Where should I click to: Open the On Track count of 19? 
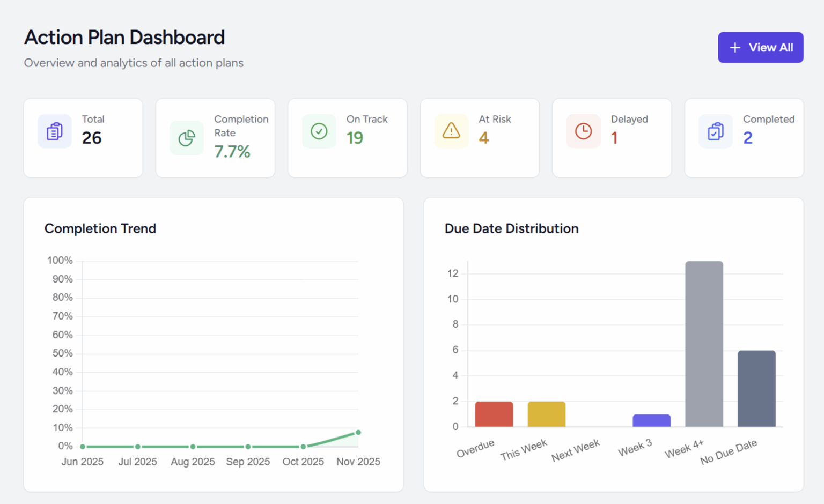pyautogui.click(x=355, y=138)
